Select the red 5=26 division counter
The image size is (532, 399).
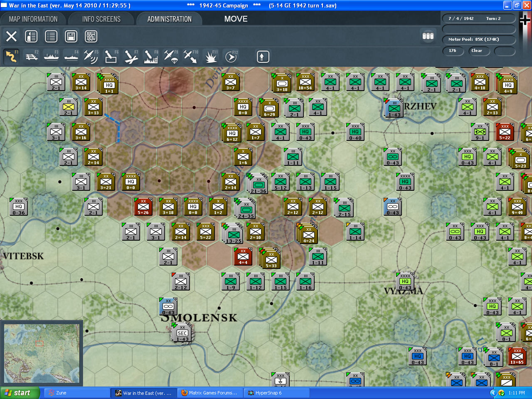pos(143,207)
